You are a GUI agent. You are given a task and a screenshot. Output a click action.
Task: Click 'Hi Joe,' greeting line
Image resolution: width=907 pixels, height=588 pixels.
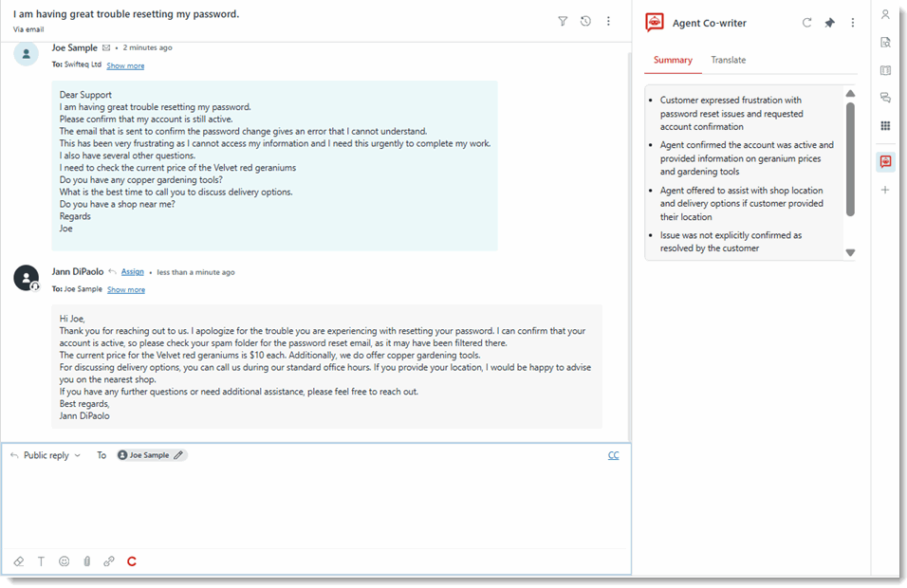pos(72,319)
